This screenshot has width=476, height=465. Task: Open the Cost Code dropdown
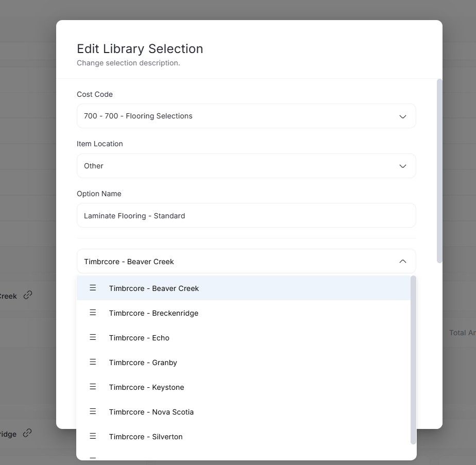click(246, 116)
